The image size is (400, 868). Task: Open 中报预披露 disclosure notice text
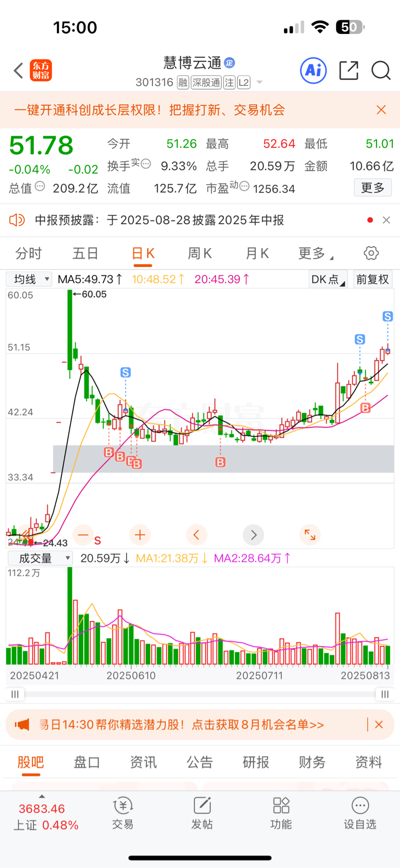pos(159,220)
